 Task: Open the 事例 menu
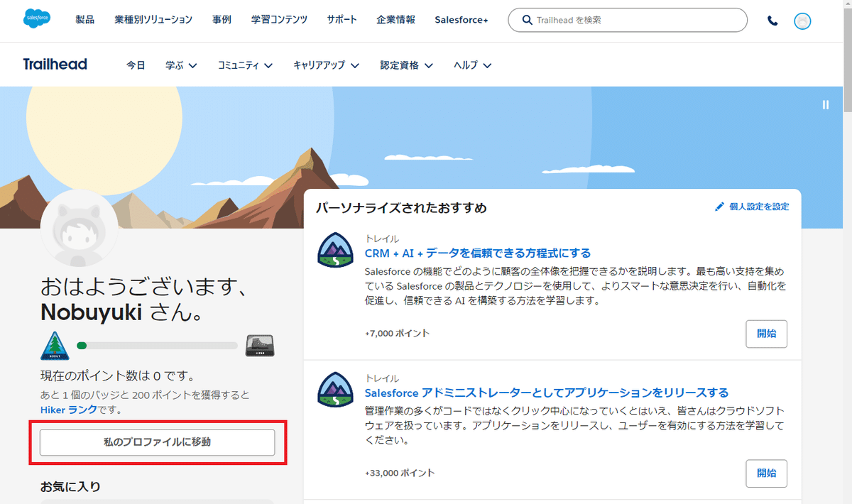click(x=222, y=20)
